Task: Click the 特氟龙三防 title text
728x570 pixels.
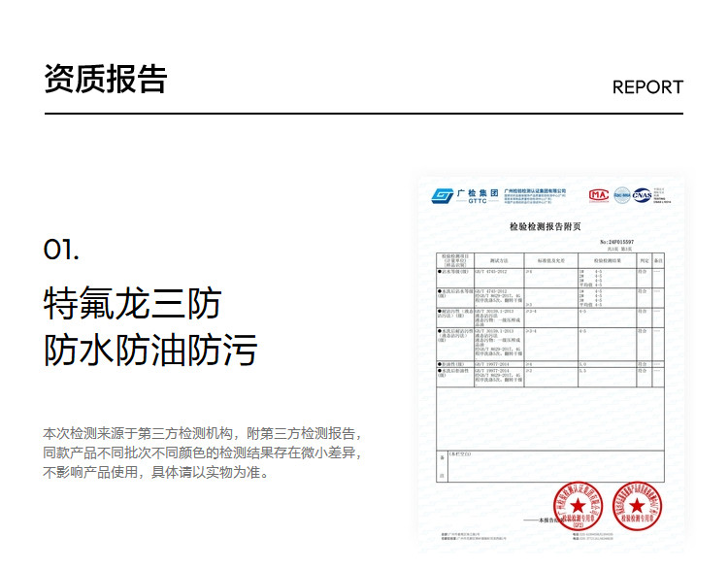Action: pyautogui.click(x=132, y=303)
